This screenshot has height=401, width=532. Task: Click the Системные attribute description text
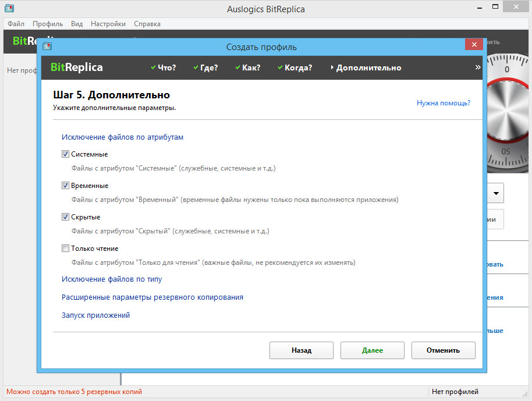173,168
